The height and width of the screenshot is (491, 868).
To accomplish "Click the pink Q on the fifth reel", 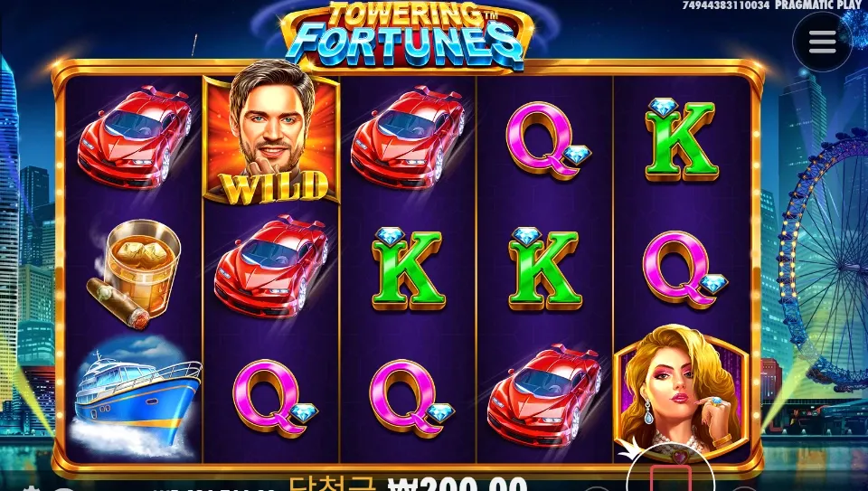I will click(684, 269).
